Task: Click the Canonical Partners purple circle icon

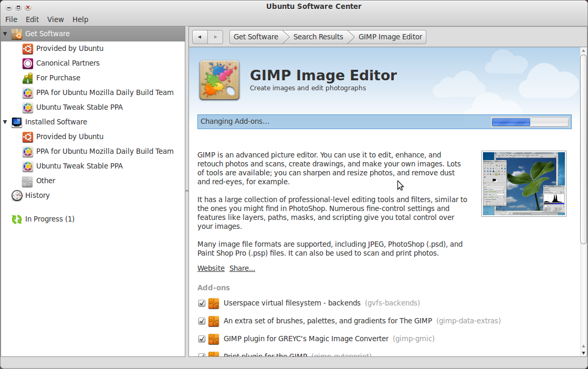Action: click(28, 64)
